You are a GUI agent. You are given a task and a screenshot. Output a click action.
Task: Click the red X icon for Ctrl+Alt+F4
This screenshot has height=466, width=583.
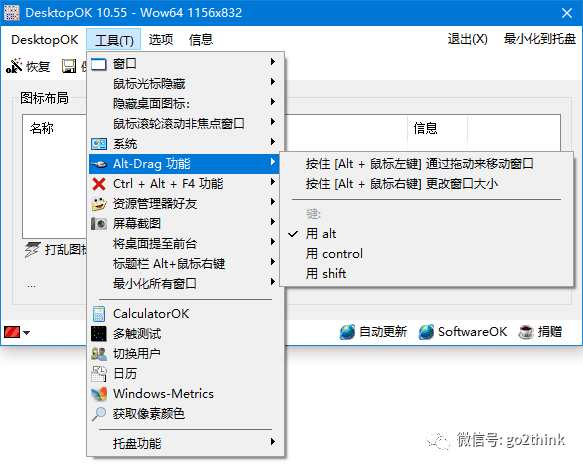pos(99,184)
